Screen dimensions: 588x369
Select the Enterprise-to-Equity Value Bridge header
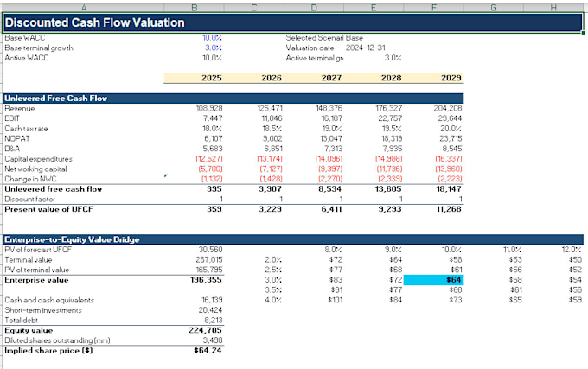coord(292,239)
